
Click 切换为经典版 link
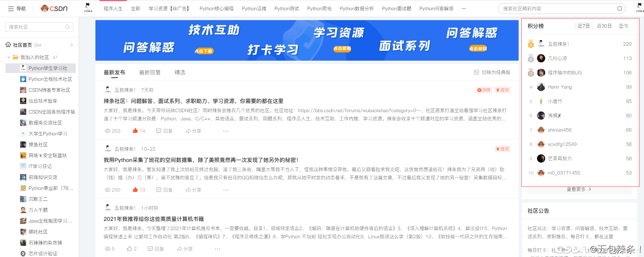[496, 72]
